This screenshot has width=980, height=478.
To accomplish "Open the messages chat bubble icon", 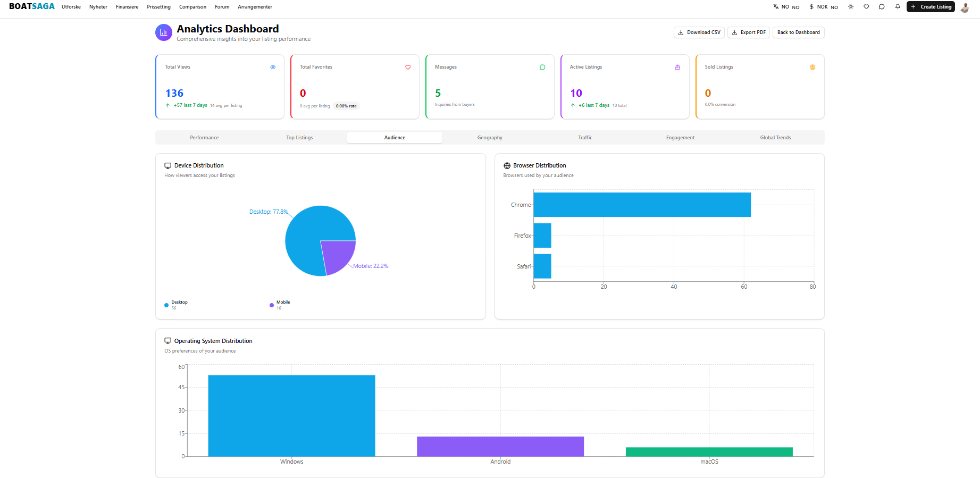I will point(882,7).
